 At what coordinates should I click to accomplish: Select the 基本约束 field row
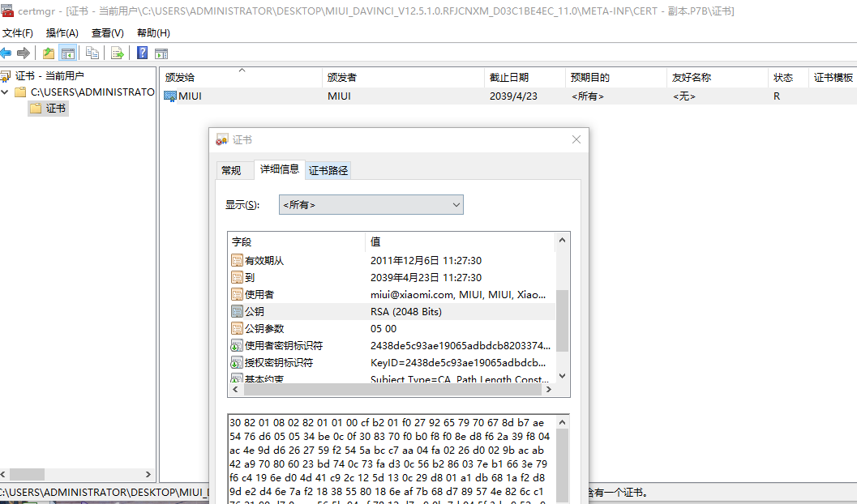392,378
